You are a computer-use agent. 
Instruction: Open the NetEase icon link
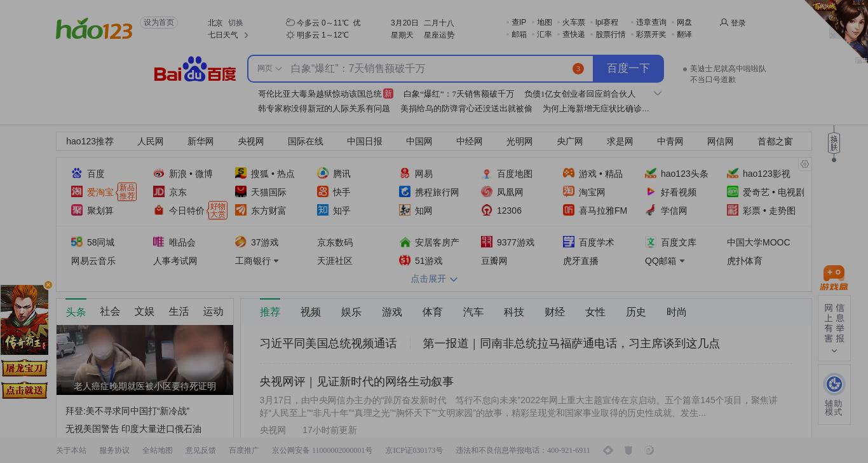pos(405,174)
